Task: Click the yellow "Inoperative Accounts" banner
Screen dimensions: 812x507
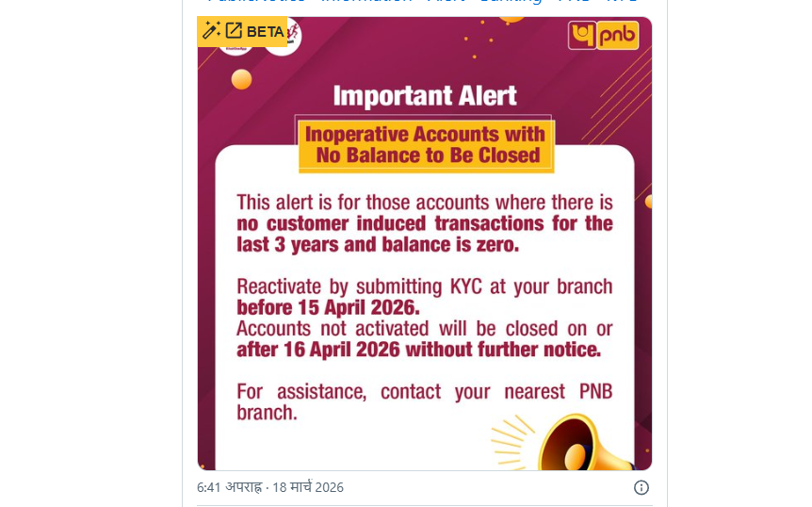Action: tap(425, 144)
